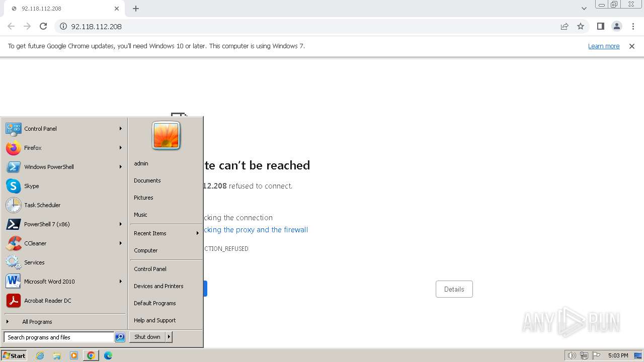644x362 pixels.
Task: Expand the Recent Items submenu
Action: (x=166, y=233)
